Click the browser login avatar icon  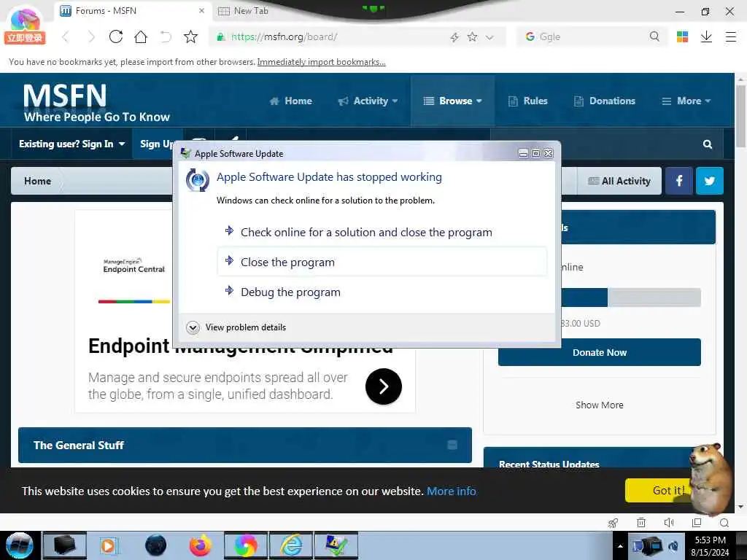click(x=25, y=24)
